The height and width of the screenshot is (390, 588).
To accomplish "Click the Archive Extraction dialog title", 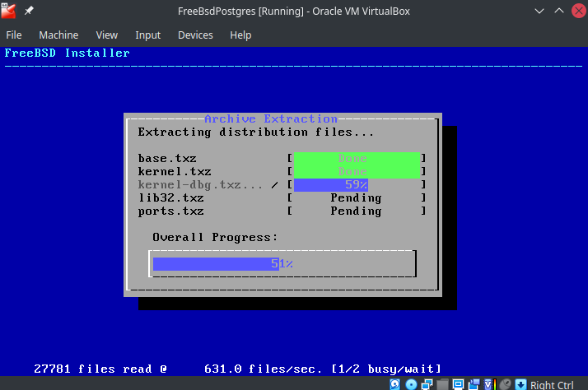I will pos(271,118).
